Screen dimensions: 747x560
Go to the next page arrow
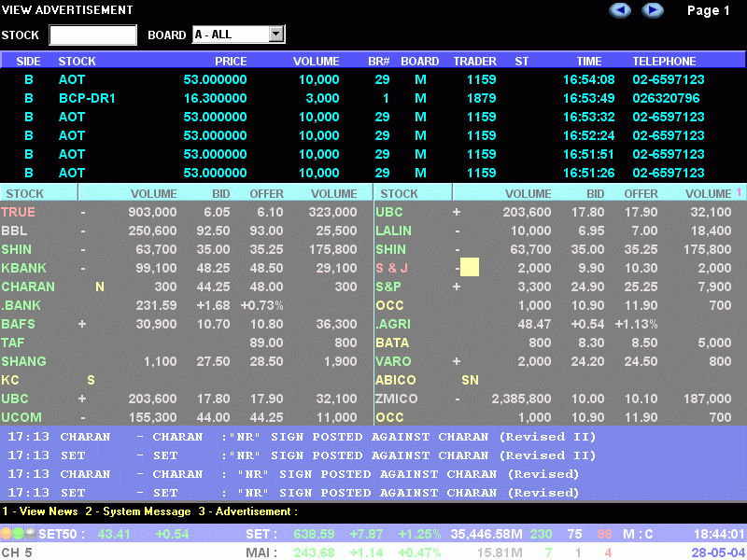click(653, 10)
